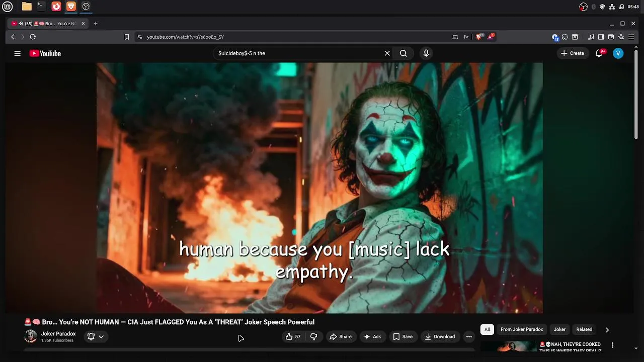644x362 pixels.
Task: Open the picture-in-picture address bar icon
Action: 455,37
